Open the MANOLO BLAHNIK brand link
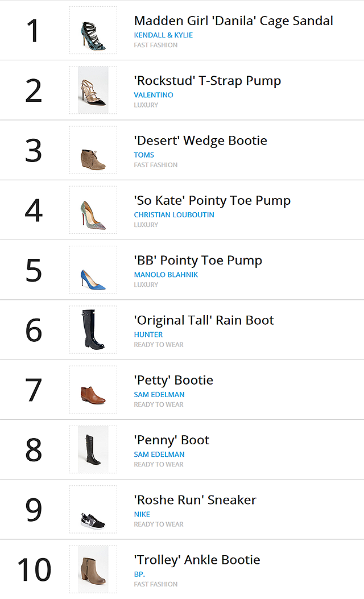Image resolution: width=364 pixels, height=599 pixels. tap(166, 275)
